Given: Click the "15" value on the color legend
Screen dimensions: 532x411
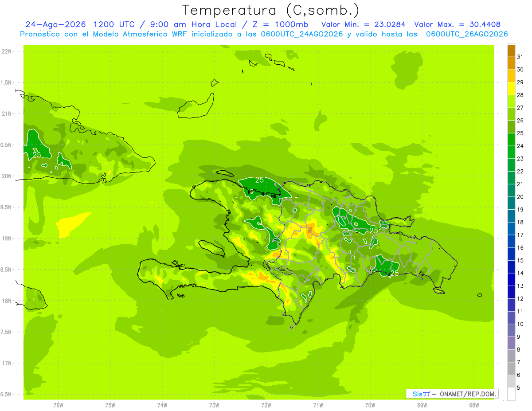Looking at the screenshot, I should [520, 261].
